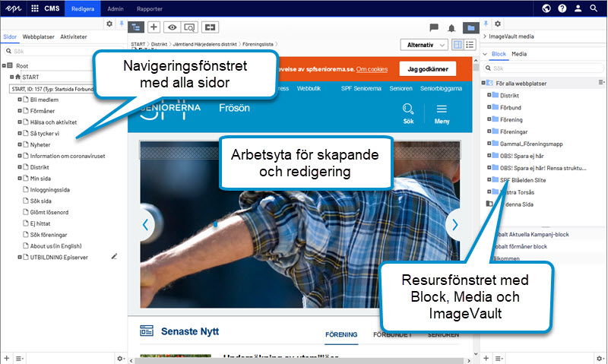The image size is (608, 364).
Task: Open the help question mark menu
Action: (562, 8)
